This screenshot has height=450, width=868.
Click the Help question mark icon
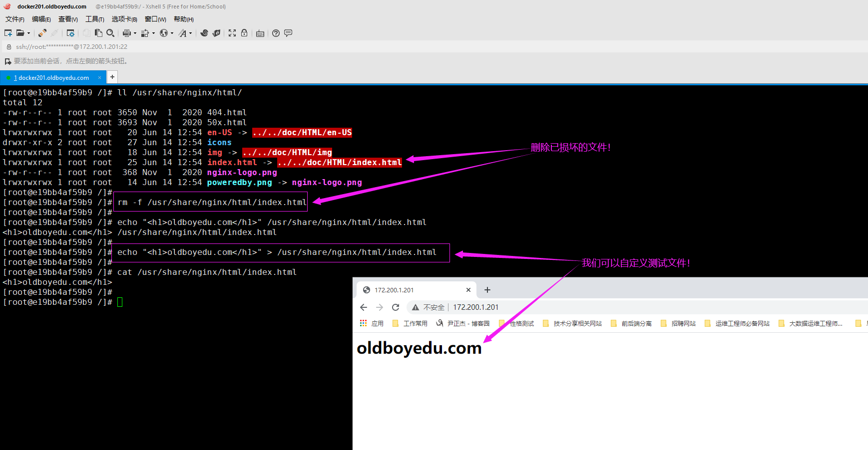276,33
